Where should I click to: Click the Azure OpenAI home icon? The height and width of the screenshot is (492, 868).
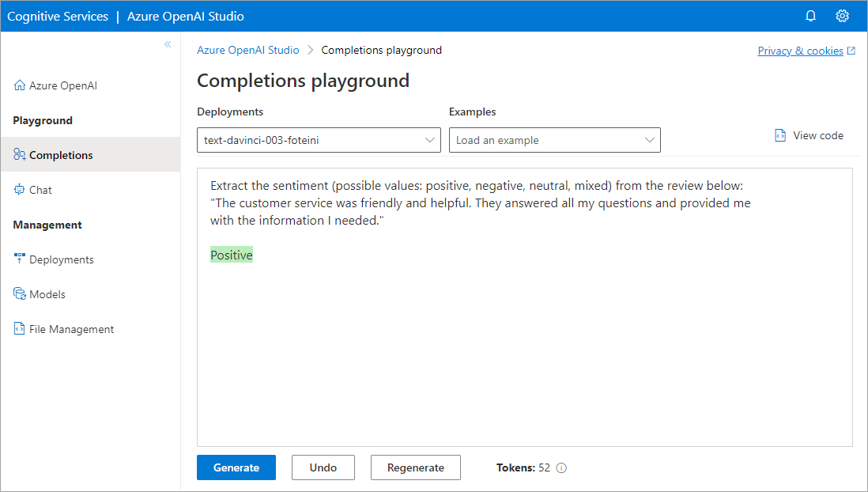[20, 85]
